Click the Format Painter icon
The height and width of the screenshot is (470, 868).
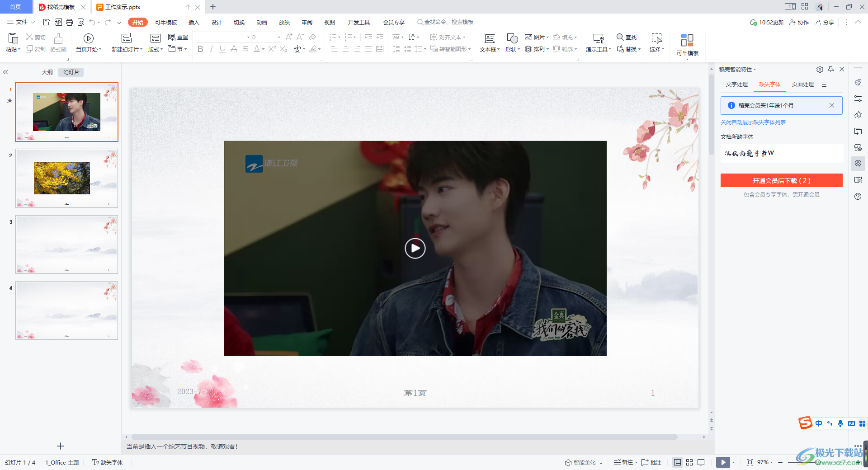pyautogui.click(x=58, y=38)
